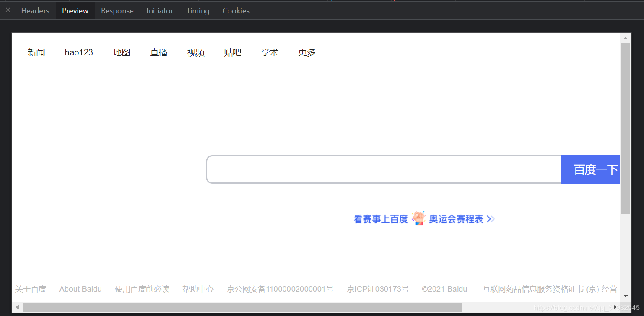
Task: Open the Response tab
Action: click(117, 10)
